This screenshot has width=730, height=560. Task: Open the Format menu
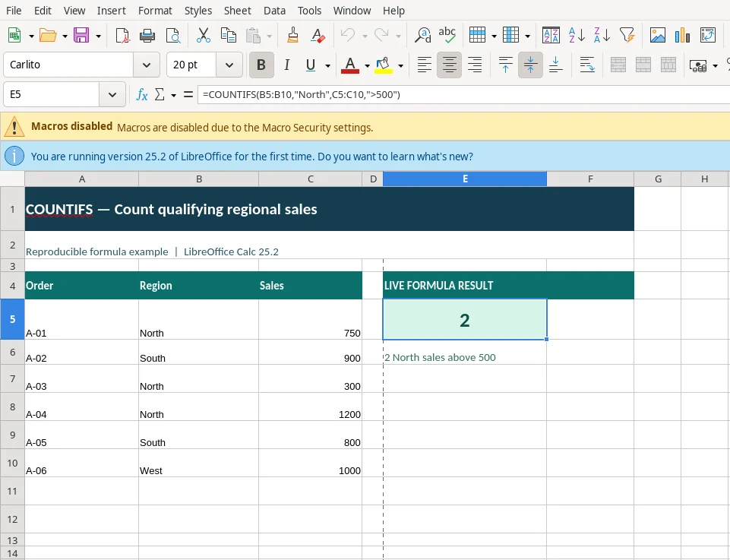155,10
